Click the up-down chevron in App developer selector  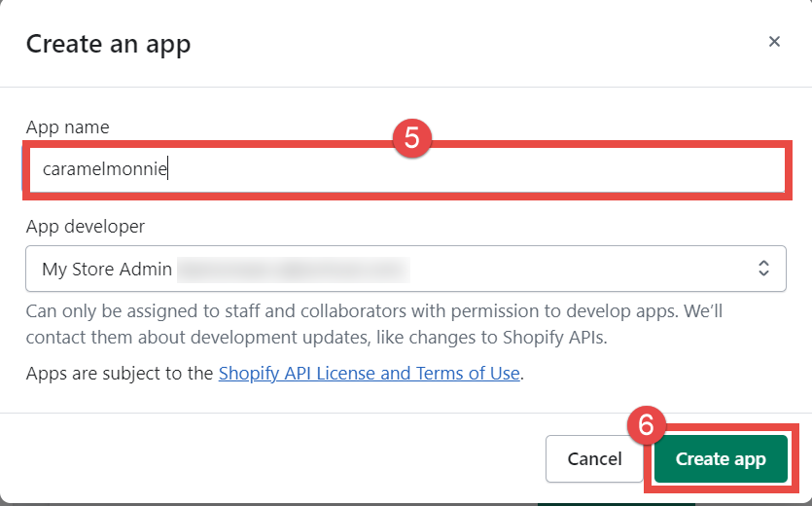tap(763, 269)
